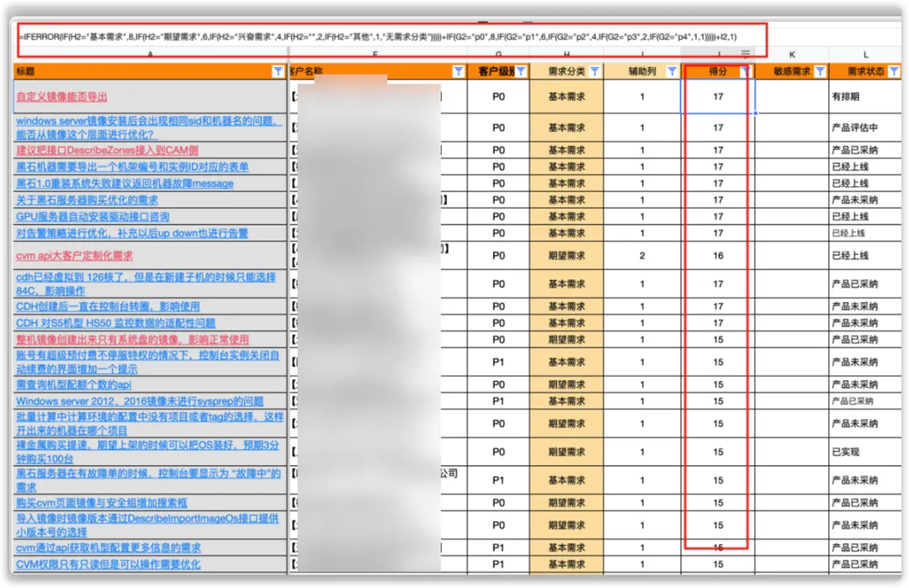This screenshot has width=909, height=588.
Task: Select column L header letter
Action: [865, 55]
